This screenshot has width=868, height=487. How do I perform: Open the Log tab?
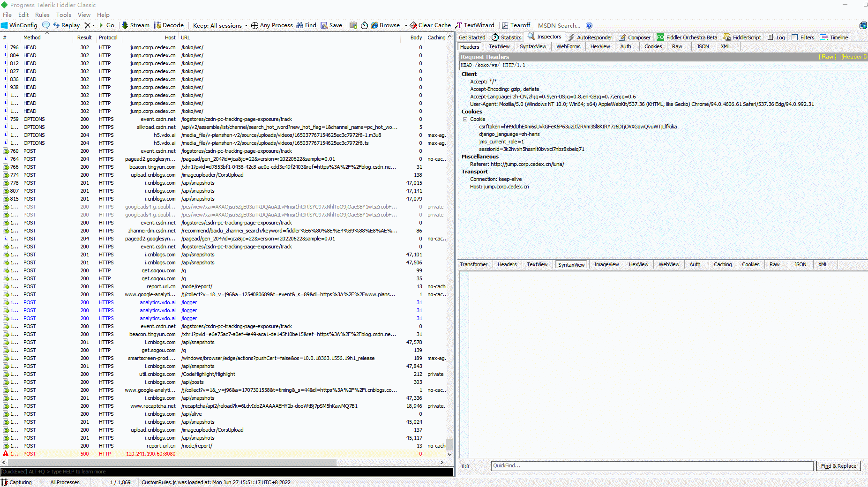pyautogui.click(x=776, y=37)
